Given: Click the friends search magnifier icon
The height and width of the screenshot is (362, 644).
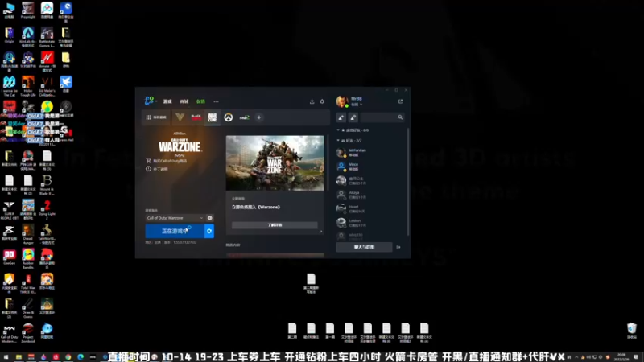Looking at the screenshot, I should (400, 117).
